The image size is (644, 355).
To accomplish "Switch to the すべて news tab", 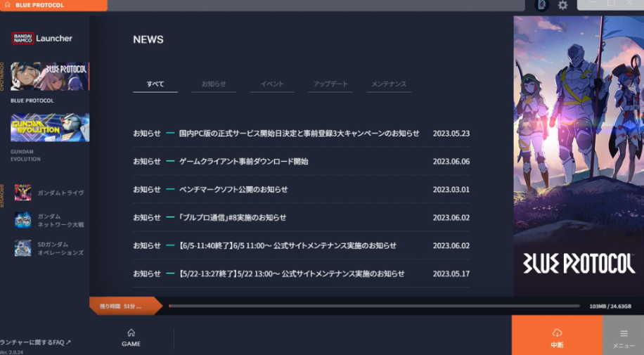I will click(155, 84).
